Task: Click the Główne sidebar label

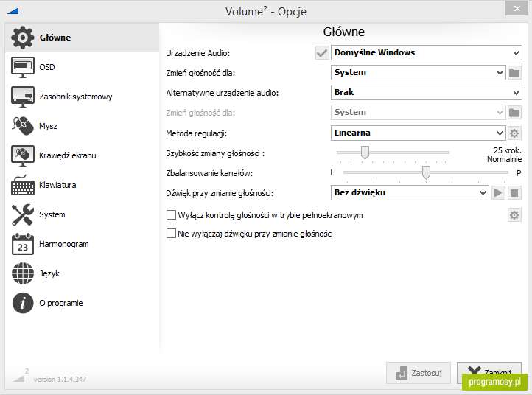Action: click(x=55, y=38)
